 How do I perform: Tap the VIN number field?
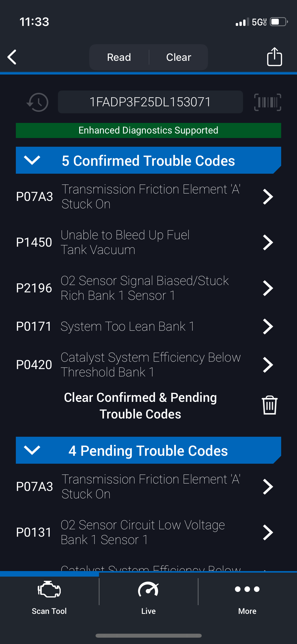coord(150,102)
